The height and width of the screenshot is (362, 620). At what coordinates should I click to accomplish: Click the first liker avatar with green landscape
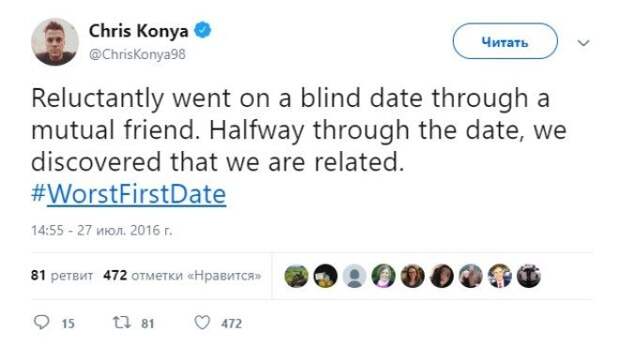[296, 276]
